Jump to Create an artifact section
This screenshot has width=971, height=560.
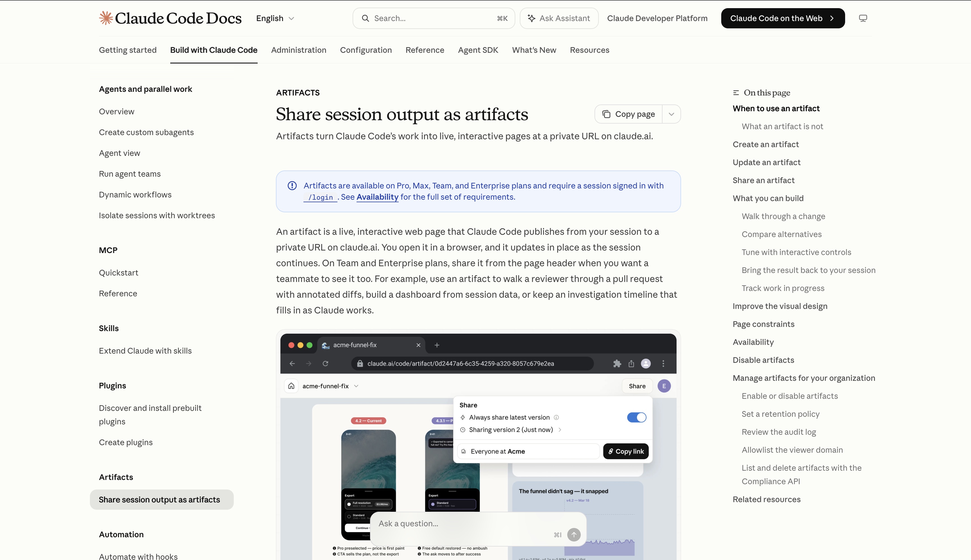click(766, 144)
